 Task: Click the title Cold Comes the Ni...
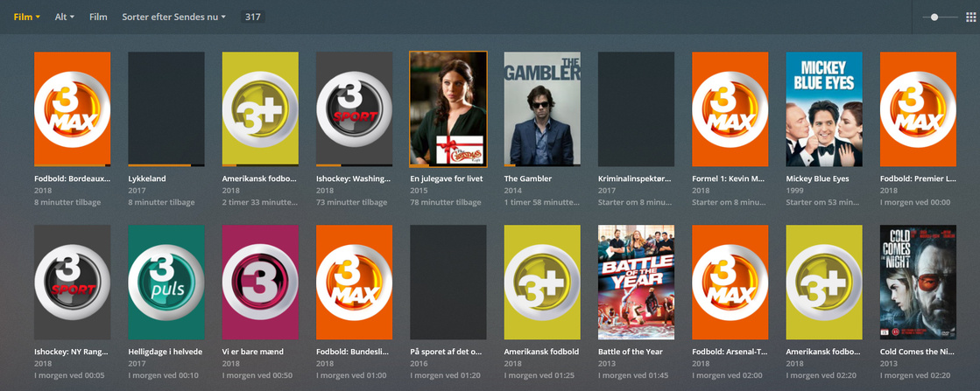[x=918, y=352]
